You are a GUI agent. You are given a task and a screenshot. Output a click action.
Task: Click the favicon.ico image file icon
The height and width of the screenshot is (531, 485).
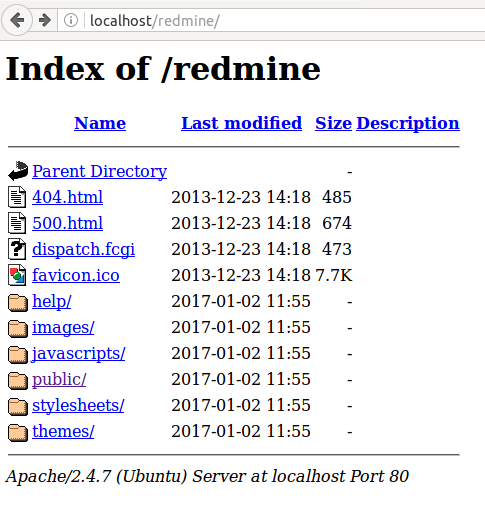tap(17, 275)
